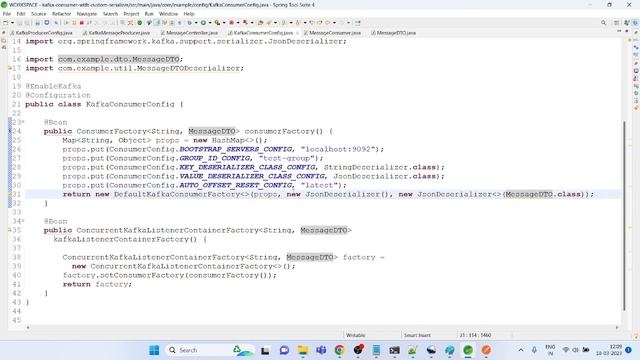Viewport: 640px width, 360px height.
Task: Select the Java perspective icon
Action: point(627,23)
